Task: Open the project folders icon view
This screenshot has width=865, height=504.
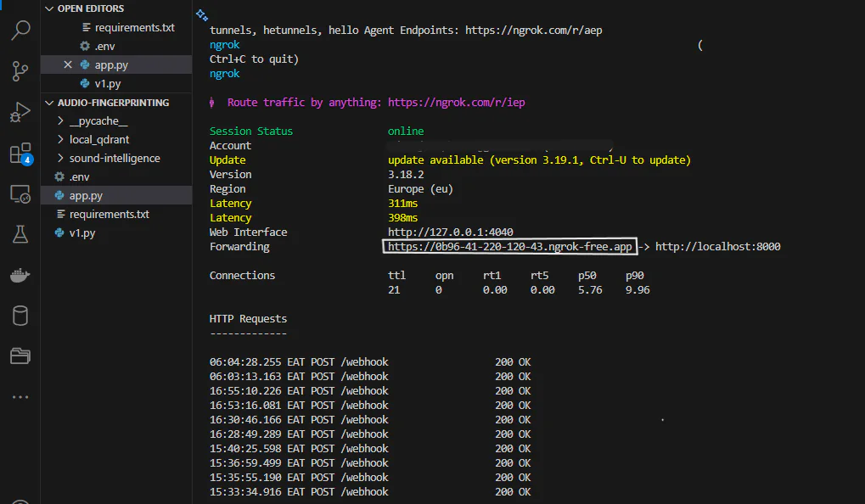Action: pyautogui.click(x=20, y=356)
